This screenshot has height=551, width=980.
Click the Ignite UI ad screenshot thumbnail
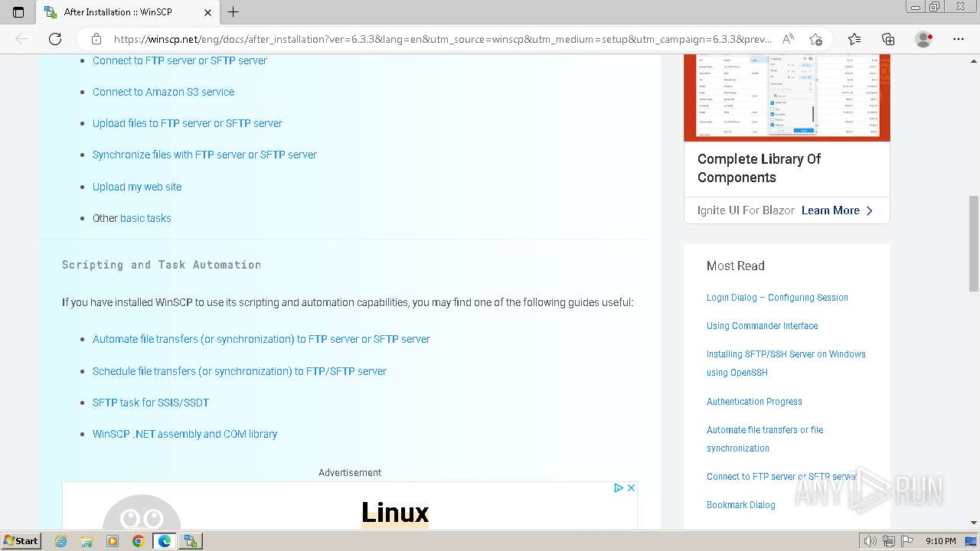point(787,97)
